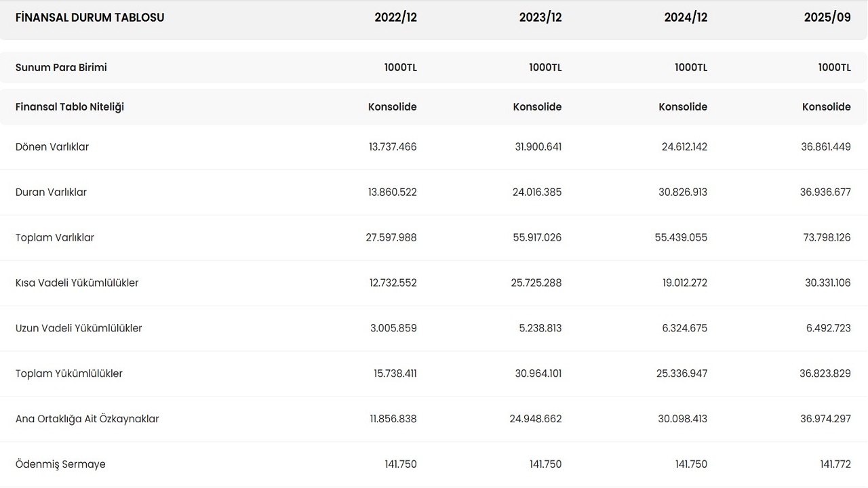Click the Uzun Vadeli Yükümlülükler label
The width and height of the screenshot is (868, 488).
(x=79, y=329)
